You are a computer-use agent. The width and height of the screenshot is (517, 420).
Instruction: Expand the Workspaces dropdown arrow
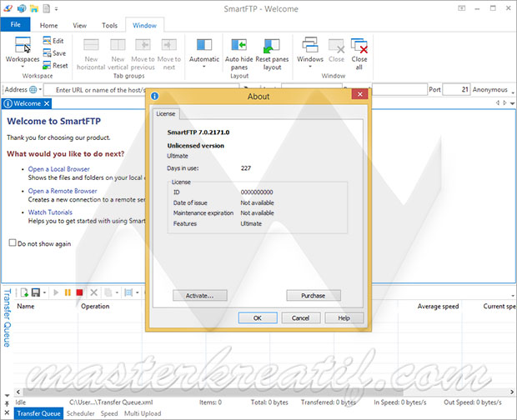click(x=23, y=67)
